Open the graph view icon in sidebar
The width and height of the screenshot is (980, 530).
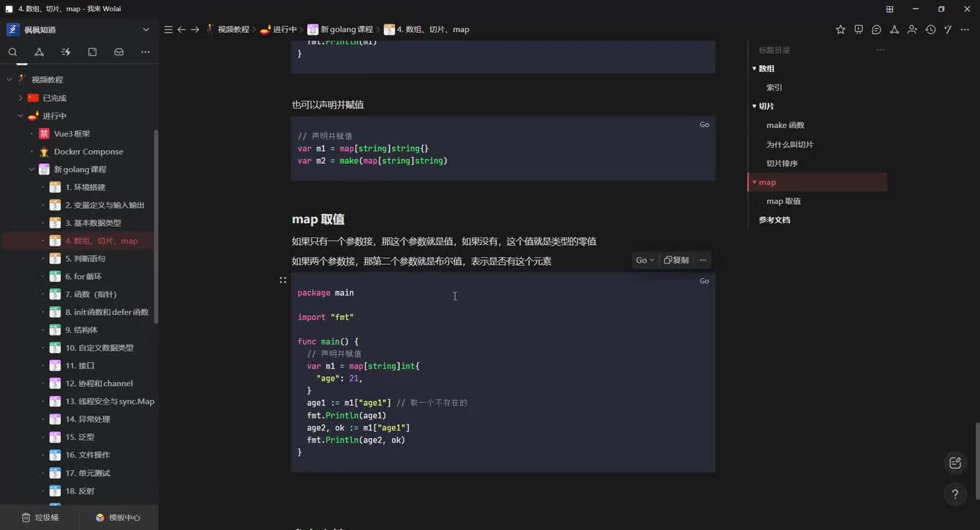click(39, 52)
